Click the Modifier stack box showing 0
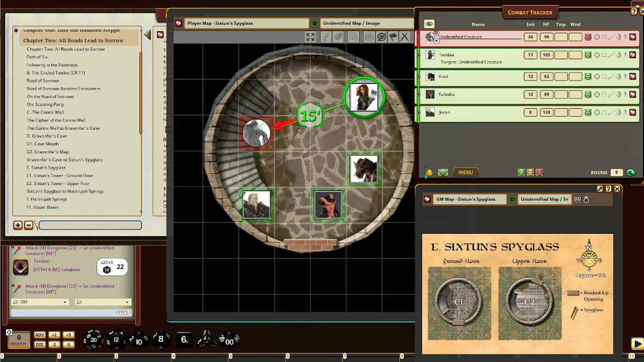Screen dimensions: 644x362 (19, 340)
